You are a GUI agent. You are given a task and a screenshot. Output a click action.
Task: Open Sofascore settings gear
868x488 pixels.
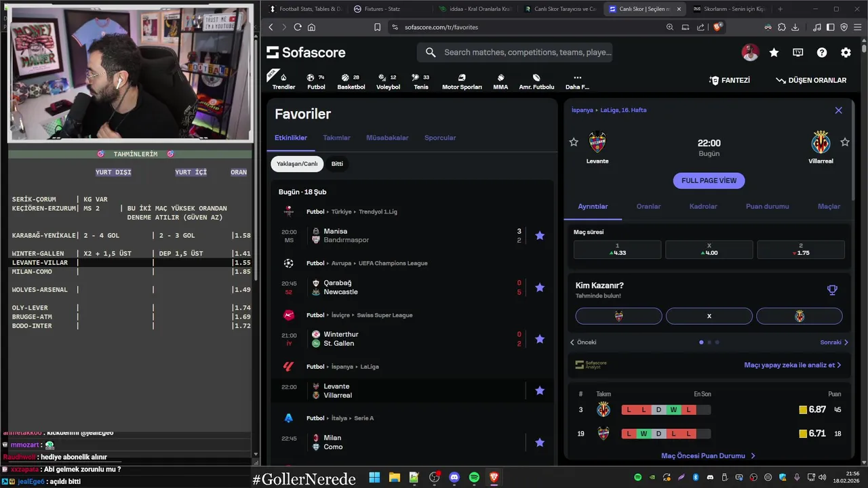pyautogui.click(x=846, y=52)
